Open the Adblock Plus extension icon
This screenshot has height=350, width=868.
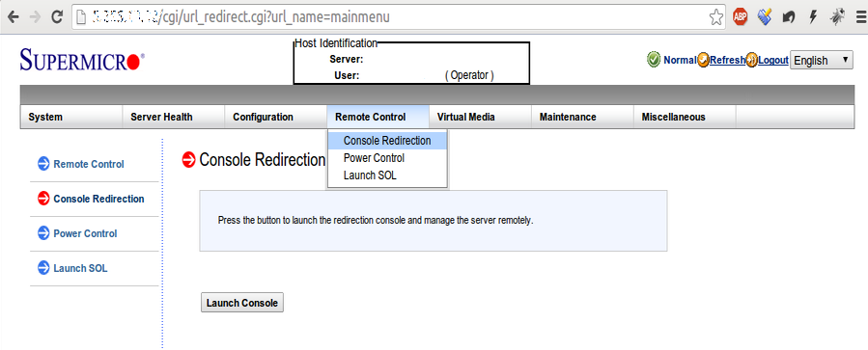(x=741, y=17)
